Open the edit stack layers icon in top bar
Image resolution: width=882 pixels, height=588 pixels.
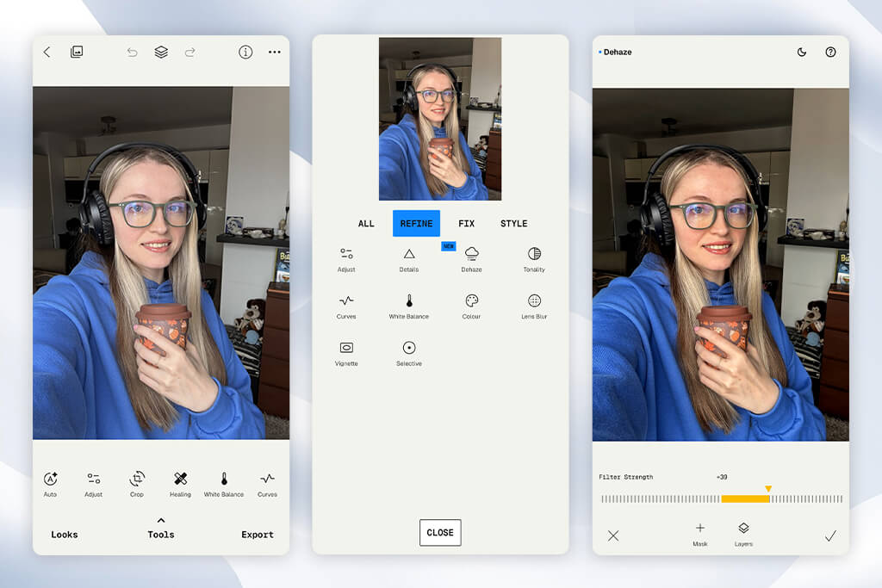pos(161,53)
